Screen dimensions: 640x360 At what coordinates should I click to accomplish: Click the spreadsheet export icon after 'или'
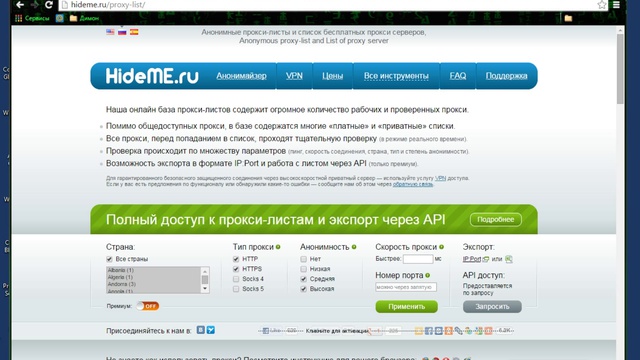509,259
